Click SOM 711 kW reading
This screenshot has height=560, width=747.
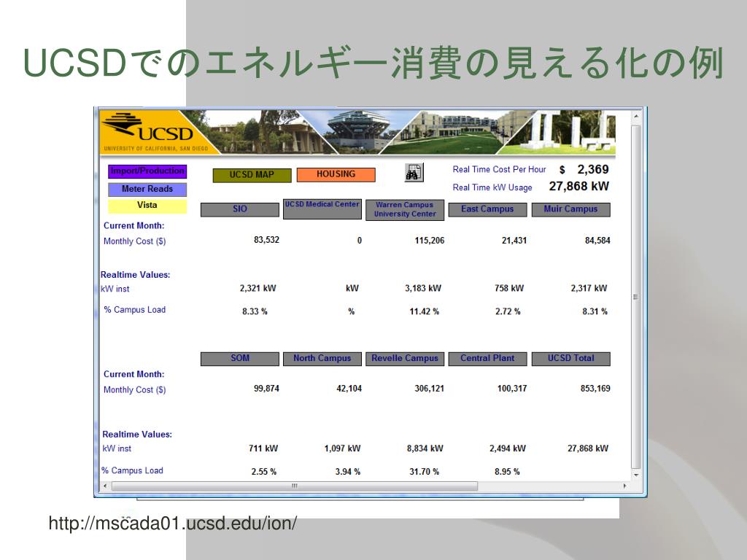[263, 448]
